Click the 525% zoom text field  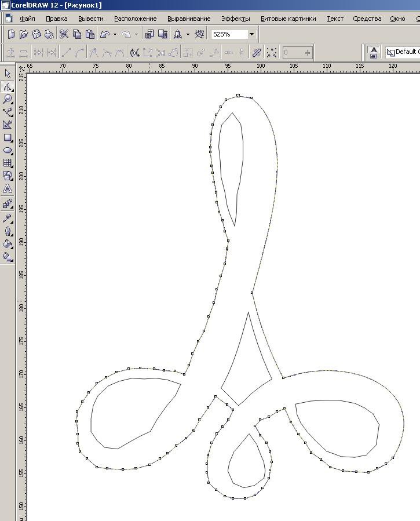229,34
